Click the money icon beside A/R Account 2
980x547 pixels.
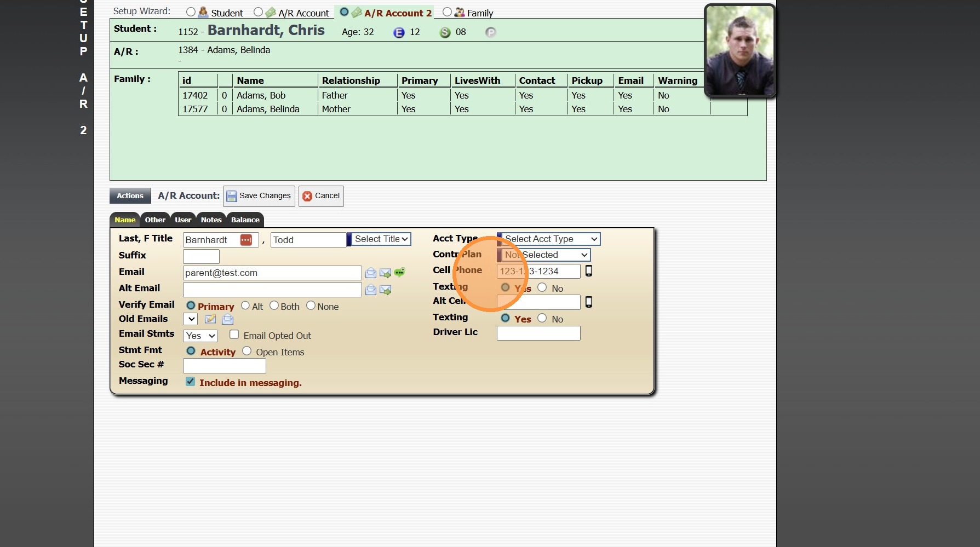coord(357,12)
